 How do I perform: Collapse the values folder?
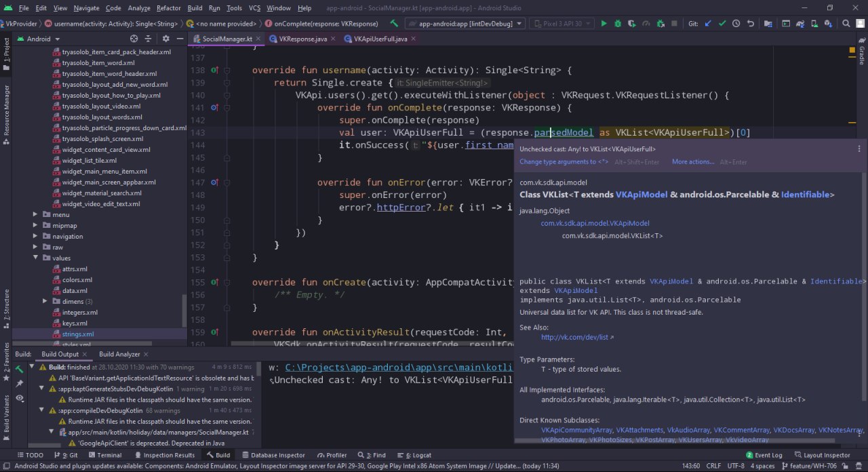(35, 258)
